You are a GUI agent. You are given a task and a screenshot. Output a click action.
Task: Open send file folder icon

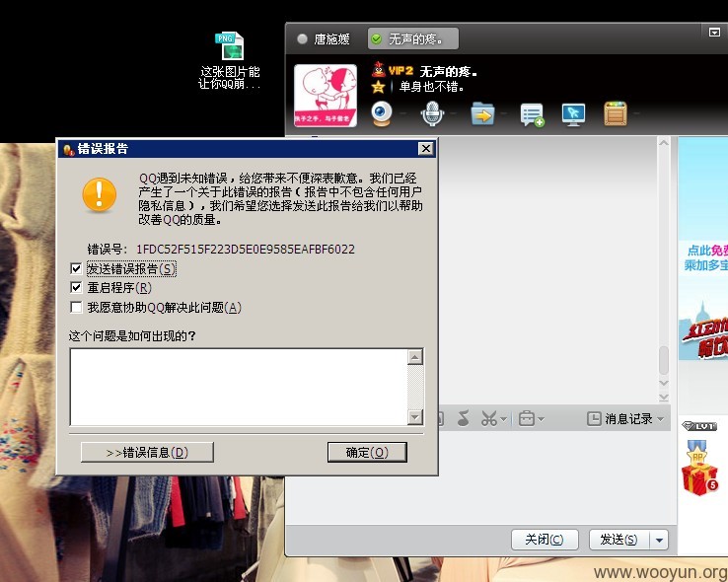(x=482, y=113)
